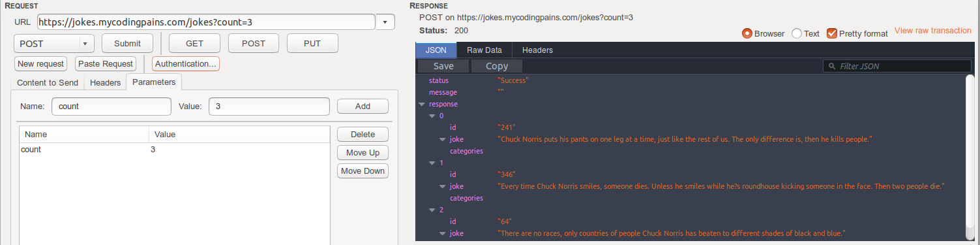The image size is (980, 245).
Task: Choose the POST quick method button
Action: (x=254, y=43)
